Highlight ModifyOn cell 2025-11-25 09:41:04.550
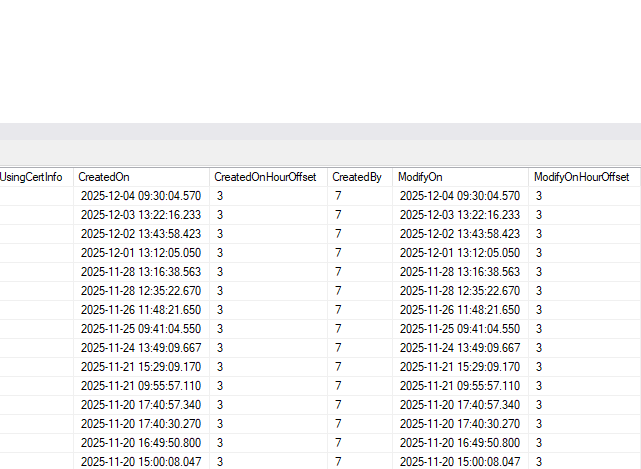The image size is (641, 469). [460, 329]
